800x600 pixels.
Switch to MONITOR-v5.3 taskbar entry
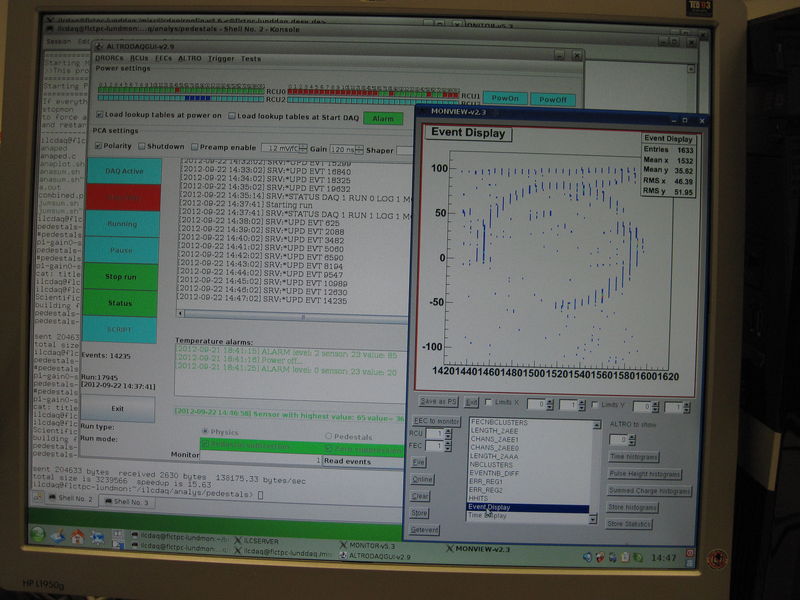[368, 546]
